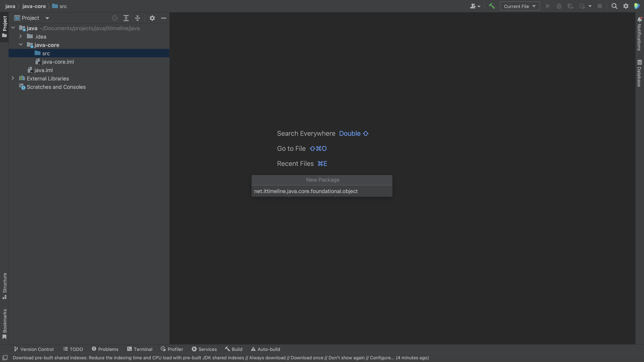Image resolution: width=644 pixels, height=362 pixels.
Task: Open the Database side tab
Action: pyautogui.click(x=639, y=73)
